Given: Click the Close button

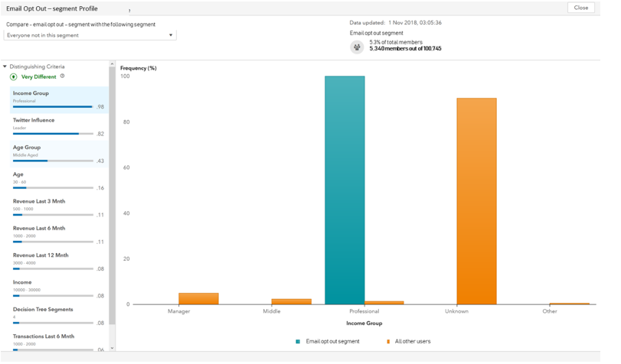Looking at the screenshot, I should click(x=580, y=8).
